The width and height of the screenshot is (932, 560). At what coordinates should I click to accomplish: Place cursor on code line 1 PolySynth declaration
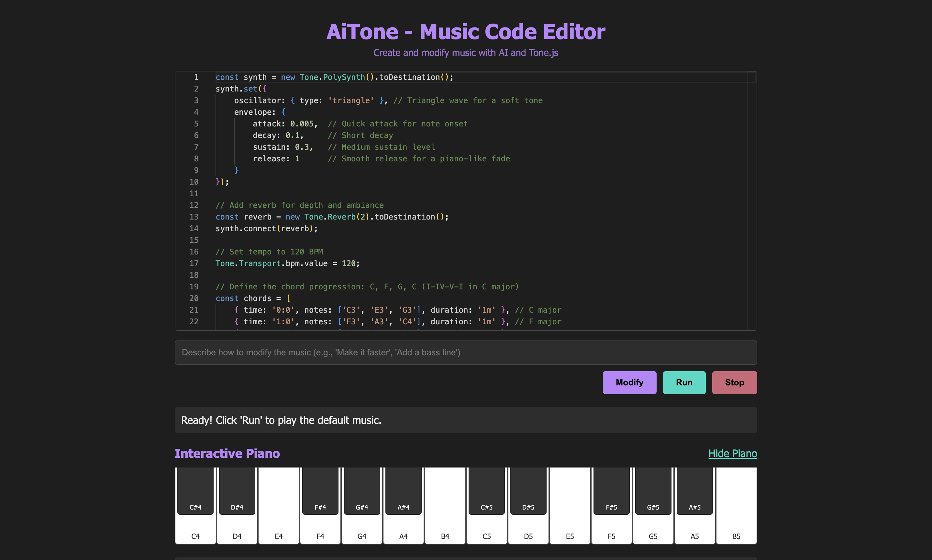(334, 77)
